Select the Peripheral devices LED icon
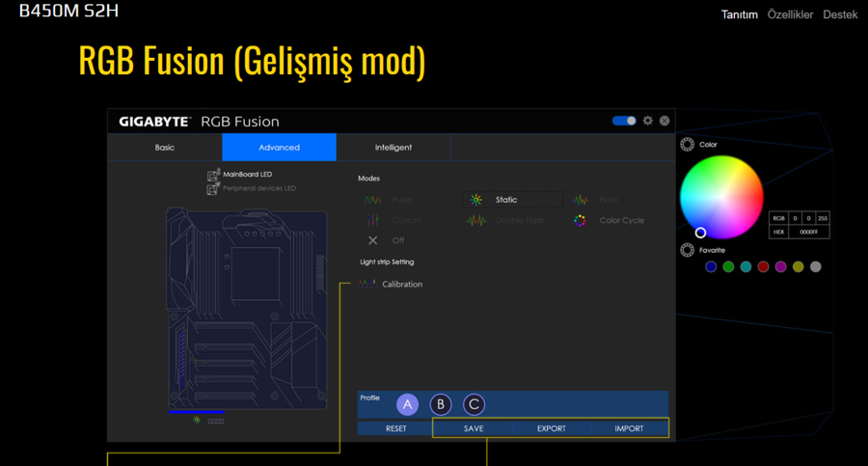This screenshot has height=466, width=868. pos(213,188)
